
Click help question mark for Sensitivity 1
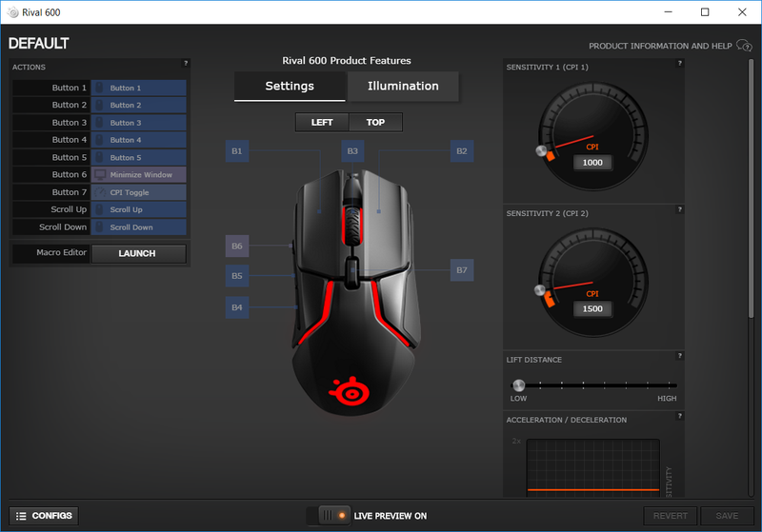click(679, 63)
